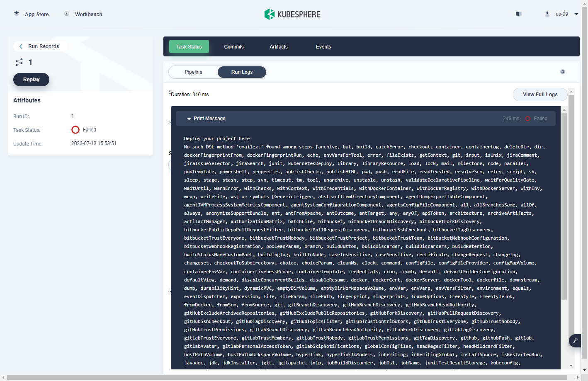Switch to the Commits tab
This screenshot has height=381, width=588.
pyautogui.click(x=234, y=46)
